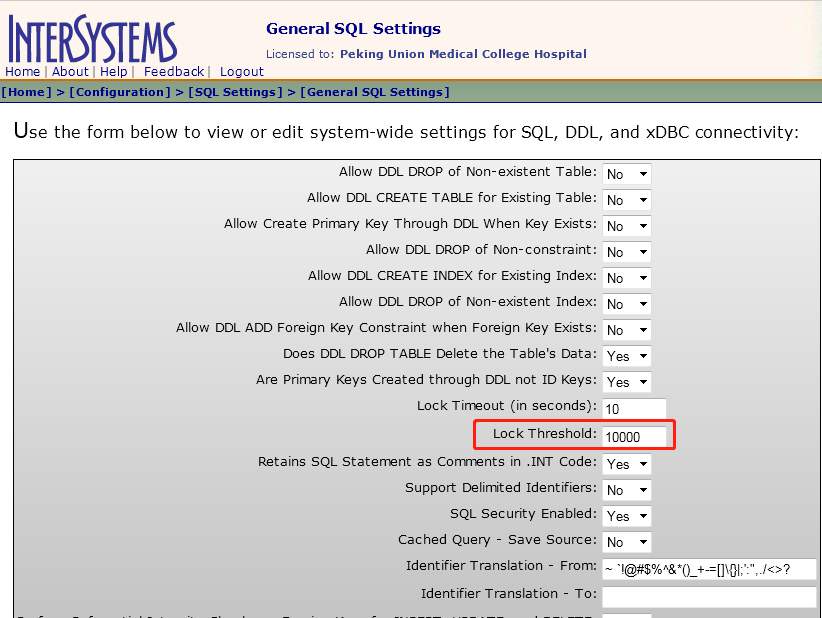Go to Configuration breadcrumb

click(x=120, y=92)
